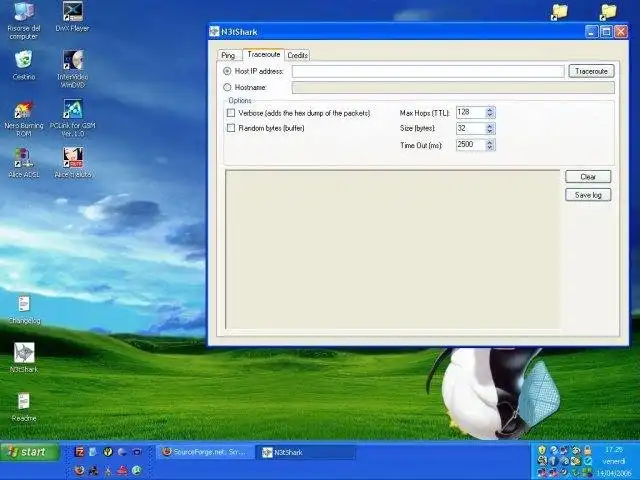Image resolution: width=640 pixels, height=480 pixels.
Task: Click the Save log button
Action: 588,195
